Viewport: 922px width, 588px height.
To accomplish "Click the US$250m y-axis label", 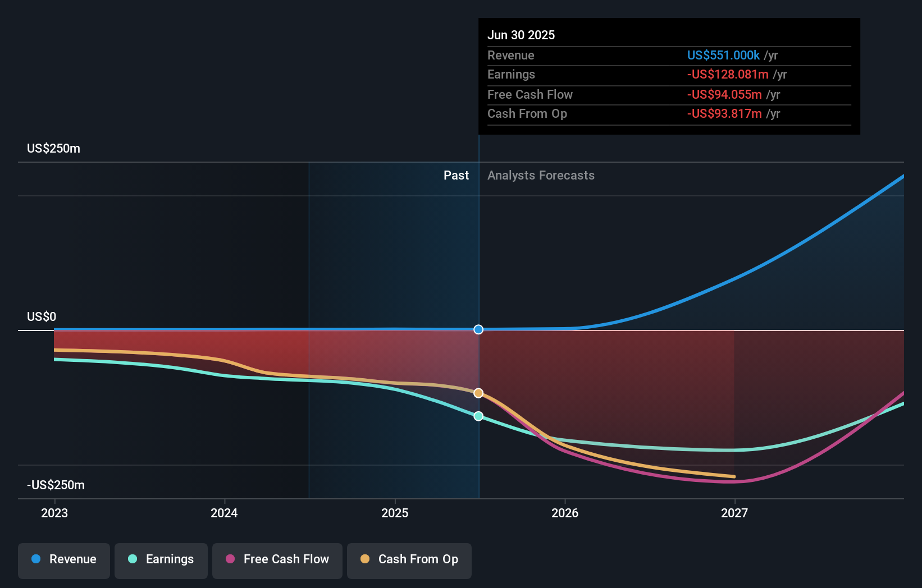I will (x=53, y=149).
